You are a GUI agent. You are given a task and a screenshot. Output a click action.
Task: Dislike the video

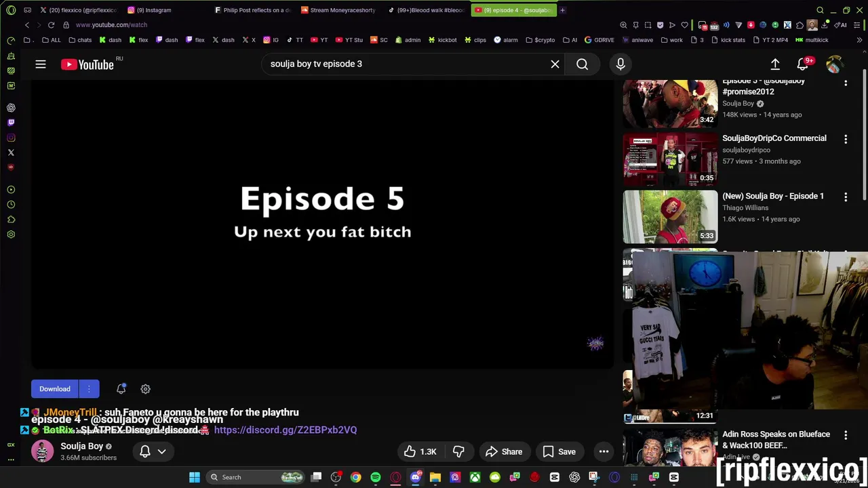click(x=458, y=451)
